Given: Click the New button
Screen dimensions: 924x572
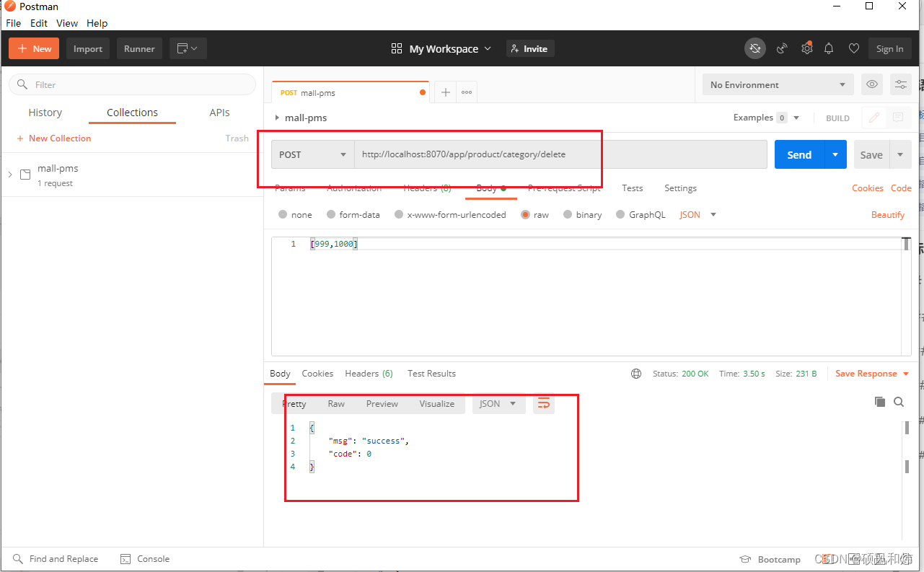Looking at the screenshot, I should click(34, 48).
